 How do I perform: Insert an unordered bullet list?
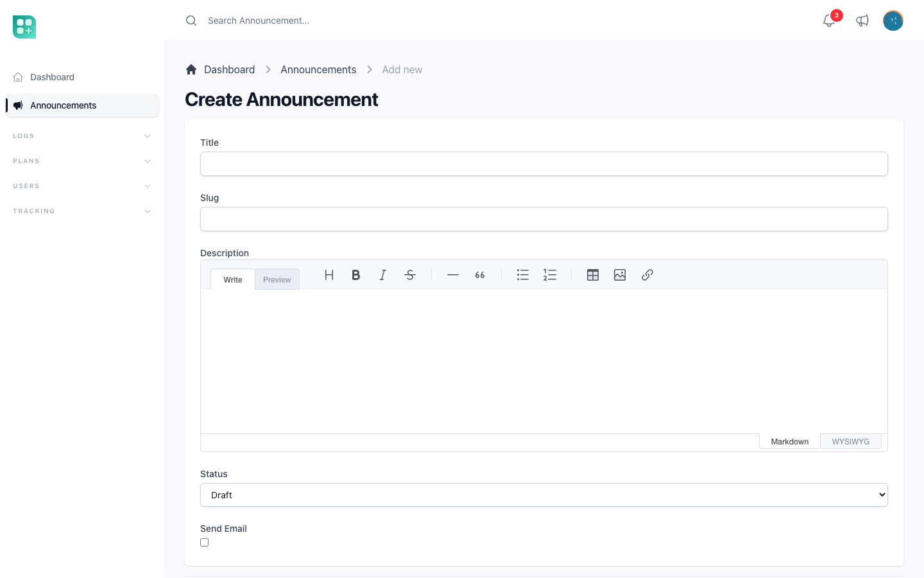point(523,275)
